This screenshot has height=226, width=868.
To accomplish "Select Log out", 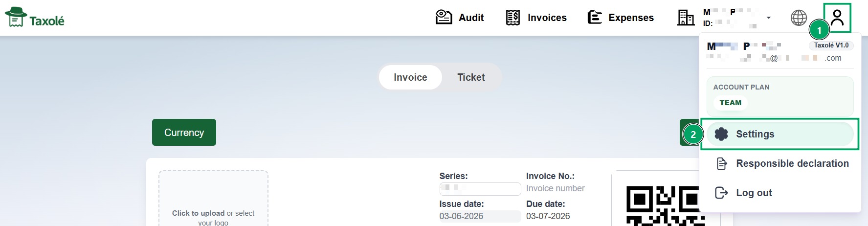I will (743, 193).
